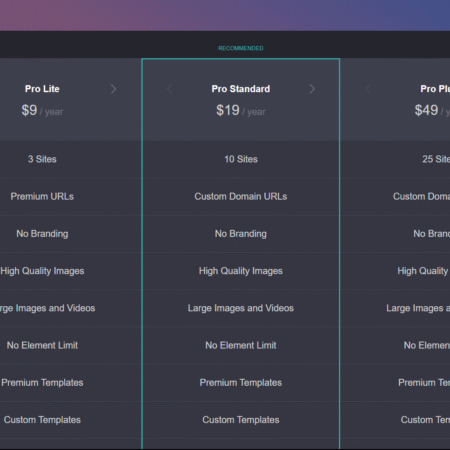Click 'No Branding' in Pro Standard column
Viewport: 450px width, 450px height.
241,234
